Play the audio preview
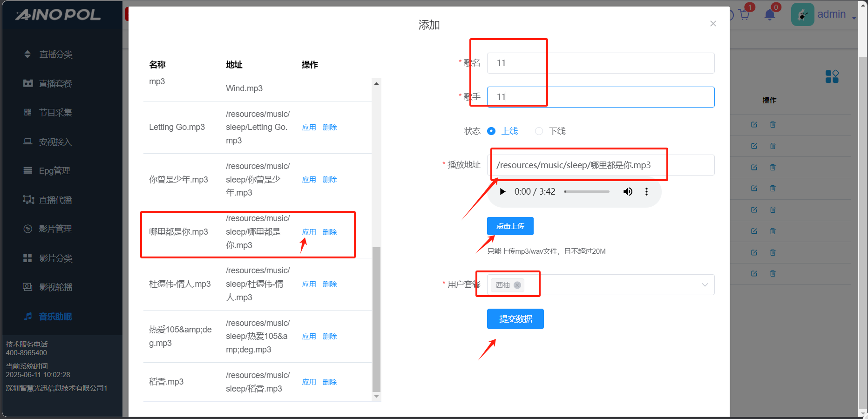The width and height of the screenshot is (868, 419). click(x=502, y=192)
